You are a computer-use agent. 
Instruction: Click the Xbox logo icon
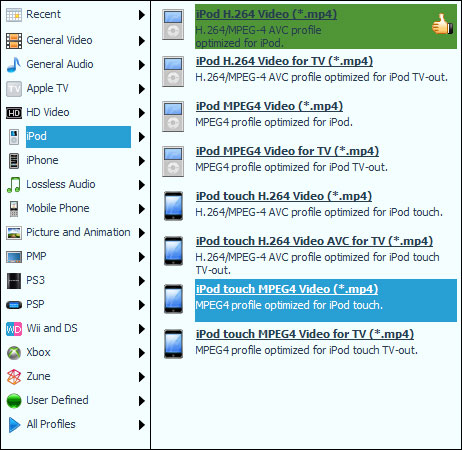tap(14, 353)
